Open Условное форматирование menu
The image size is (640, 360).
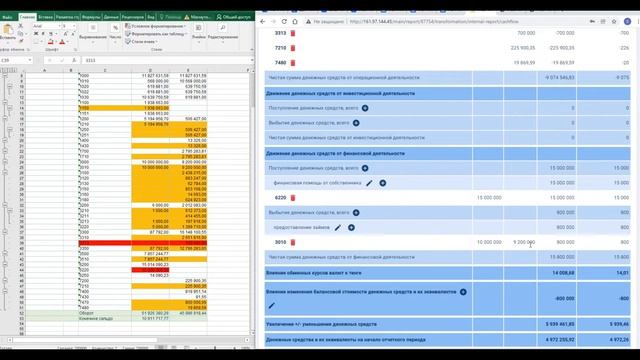(155, 26)
